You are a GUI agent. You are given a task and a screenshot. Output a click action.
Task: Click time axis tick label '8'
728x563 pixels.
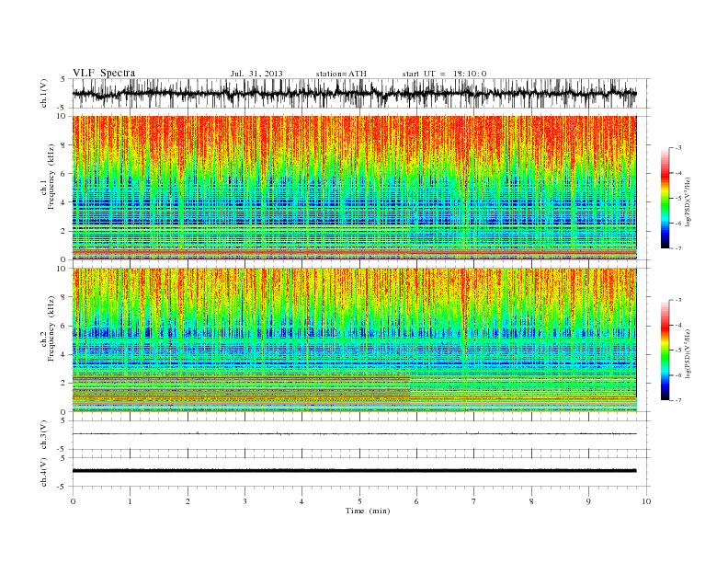531,501
